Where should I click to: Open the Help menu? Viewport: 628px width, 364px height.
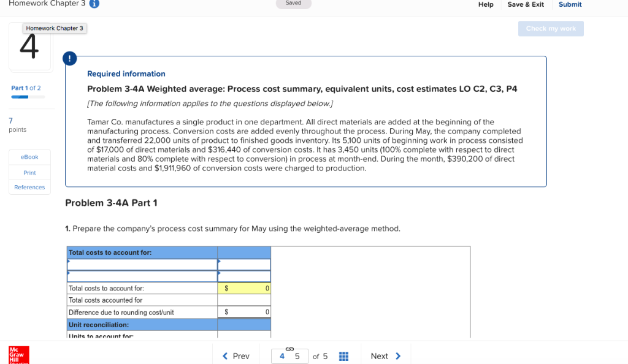pyautogui.click(x=486, y=4)
